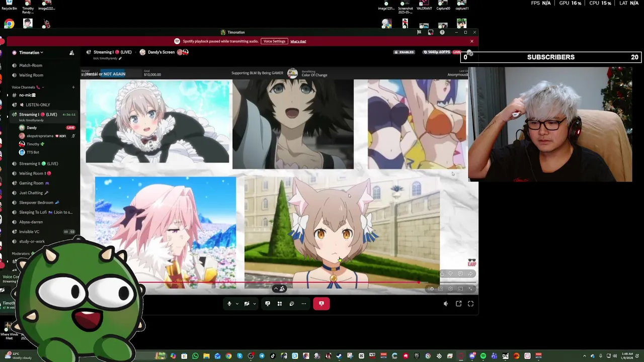Click the like thumbs-up on video overlay
This screenshot has height=362, width=644.
click(x=442, y=274)
